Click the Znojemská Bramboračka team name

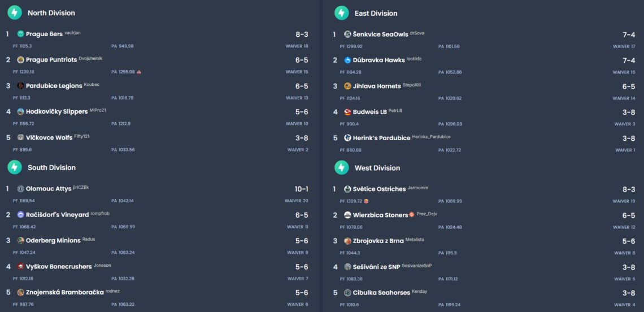64,292
